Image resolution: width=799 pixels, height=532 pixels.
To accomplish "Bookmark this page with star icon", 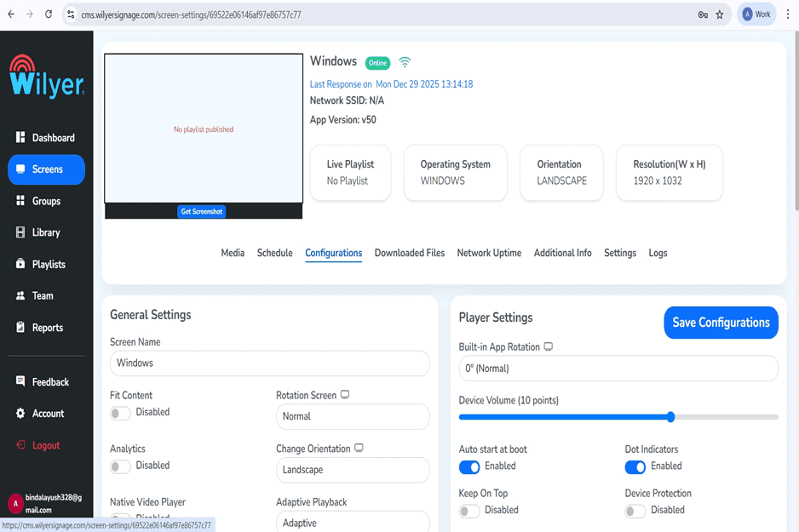I will tap(720, 14).
